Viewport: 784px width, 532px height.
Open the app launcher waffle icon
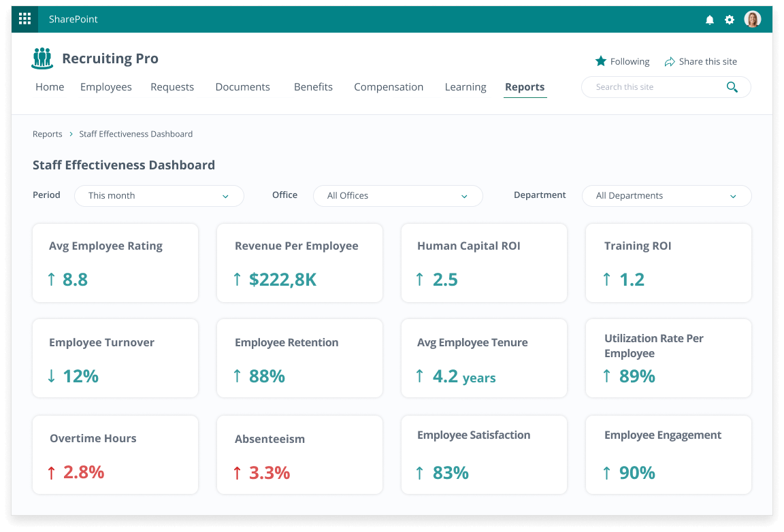pos(24,19)
